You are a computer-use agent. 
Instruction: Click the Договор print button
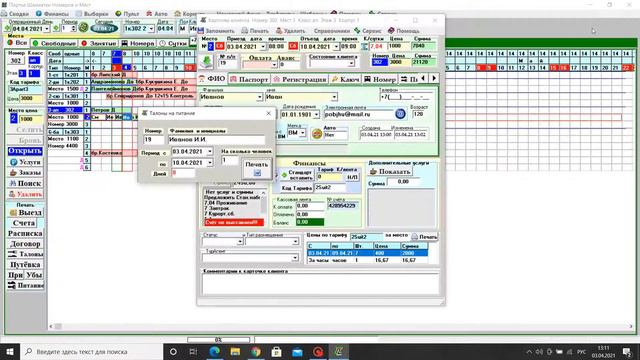click(25, 244)
